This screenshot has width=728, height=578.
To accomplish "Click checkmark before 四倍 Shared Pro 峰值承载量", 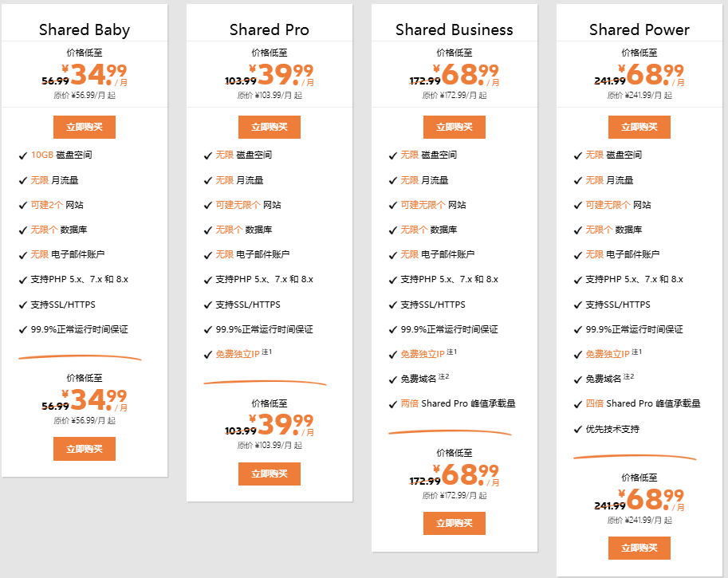I will click(x=577, y=405).
